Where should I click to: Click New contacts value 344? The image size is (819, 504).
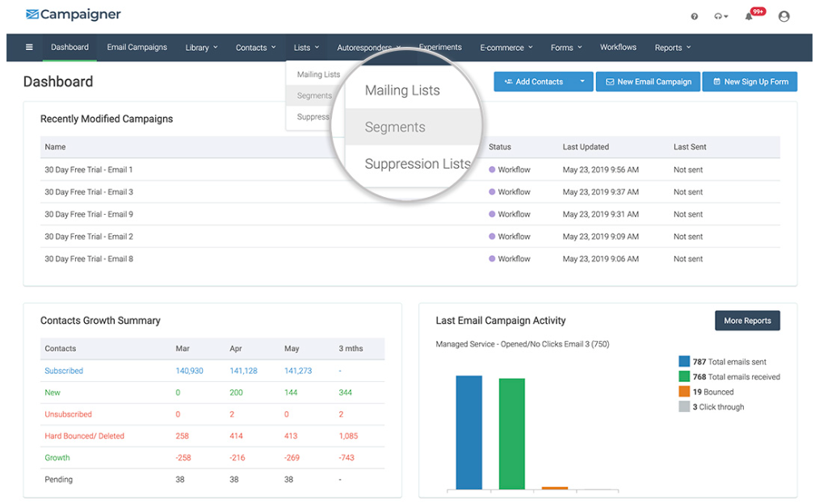[345, 393]
